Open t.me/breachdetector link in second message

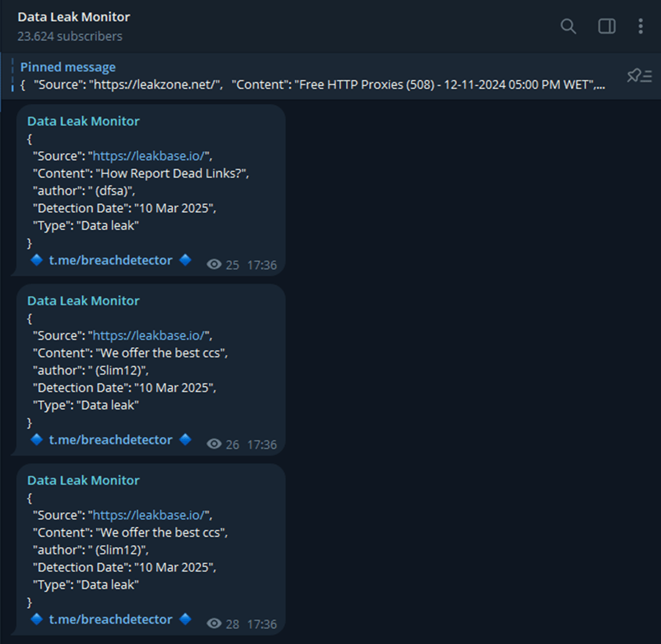[111, 440]
